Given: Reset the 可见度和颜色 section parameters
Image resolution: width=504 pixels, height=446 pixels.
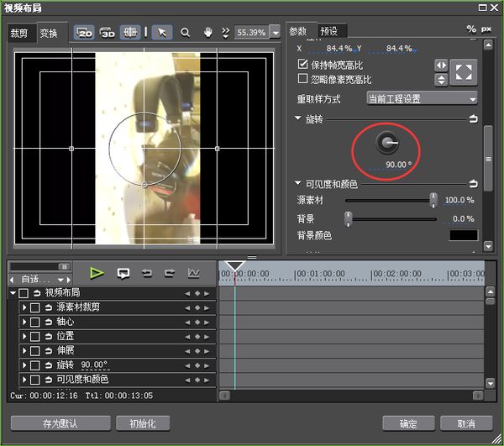Looking at the screenshot, I should click(473, 184).
